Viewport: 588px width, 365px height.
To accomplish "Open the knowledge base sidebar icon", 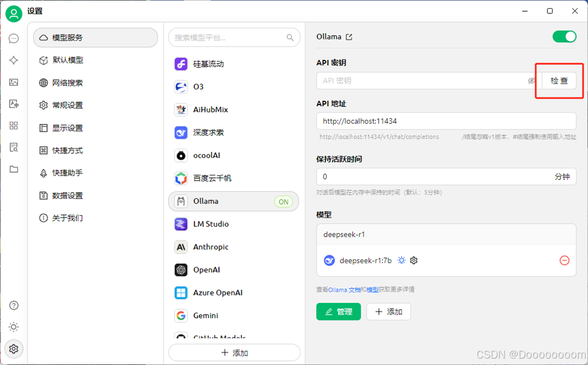I will coord(13,148).
